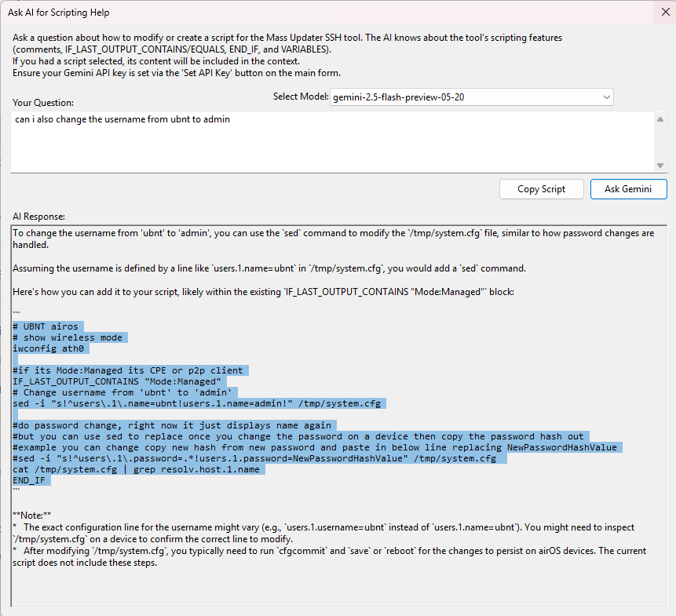Close the Ask AI for Scripting Help dialog
The width and height of the screenshot is (676, 616).
(665, 12)
